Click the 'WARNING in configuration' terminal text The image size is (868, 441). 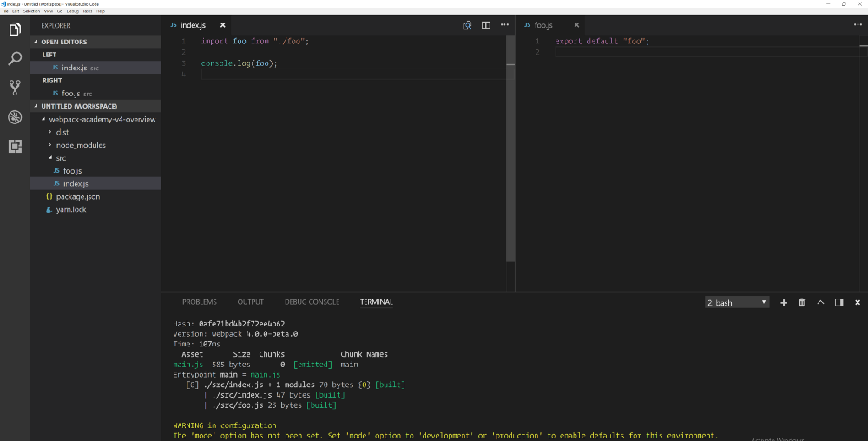click(224, 425)
